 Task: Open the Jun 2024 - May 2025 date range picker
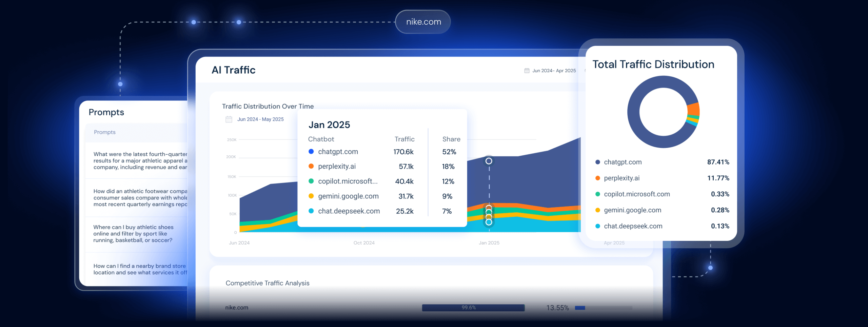pyautogui.click(x=261, y=119)
